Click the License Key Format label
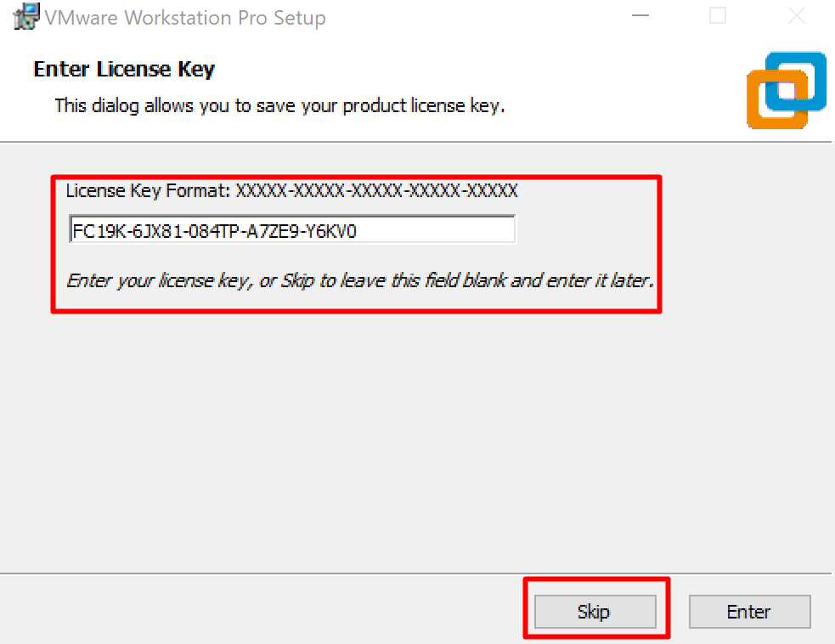 pos(148,191)
